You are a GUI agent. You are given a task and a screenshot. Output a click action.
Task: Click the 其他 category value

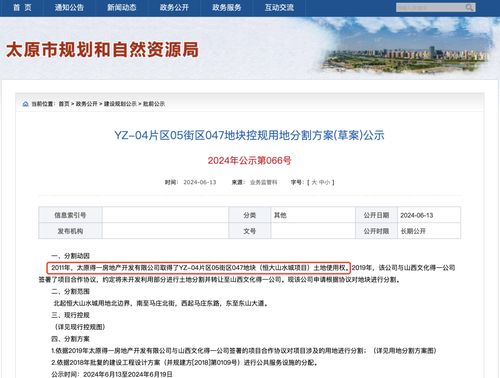(x=280, y=215)
